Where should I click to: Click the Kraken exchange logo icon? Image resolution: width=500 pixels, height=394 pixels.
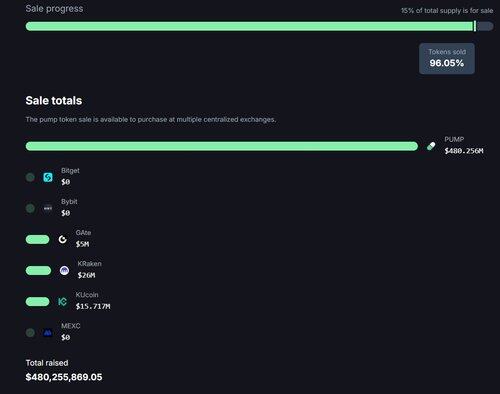[x=64, y=270]
